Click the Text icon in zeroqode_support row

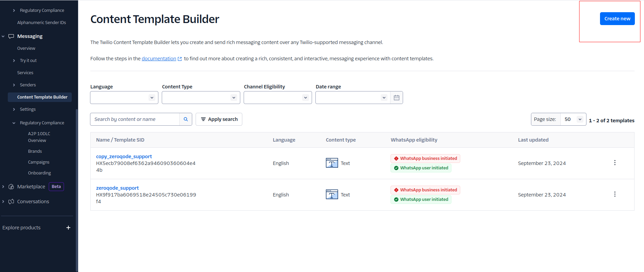[332, 194]
